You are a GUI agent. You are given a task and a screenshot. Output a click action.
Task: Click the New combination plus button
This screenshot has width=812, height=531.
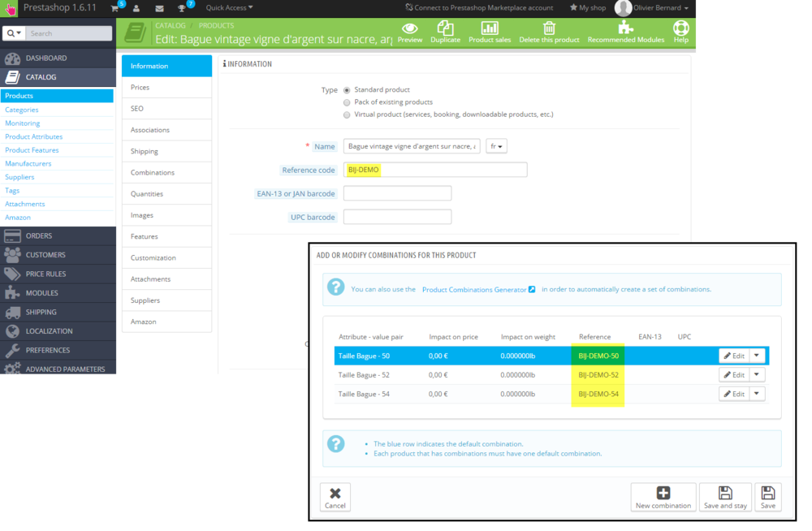(663, 498)
